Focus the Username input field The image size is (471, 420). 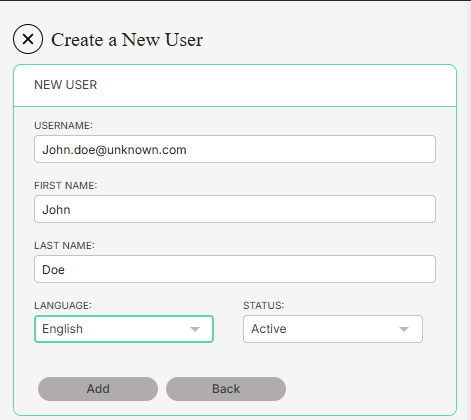[x=235, y=149]
